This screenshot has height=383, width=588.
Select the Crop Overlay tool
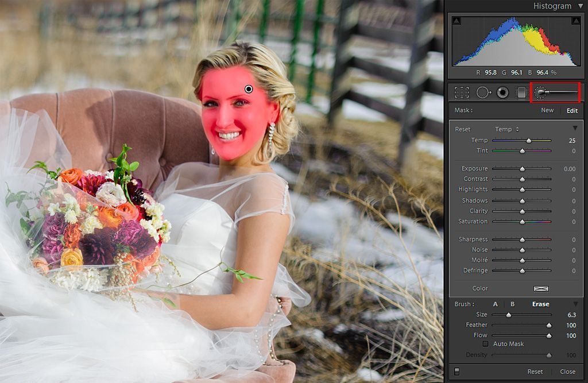[x=462, y=92]
